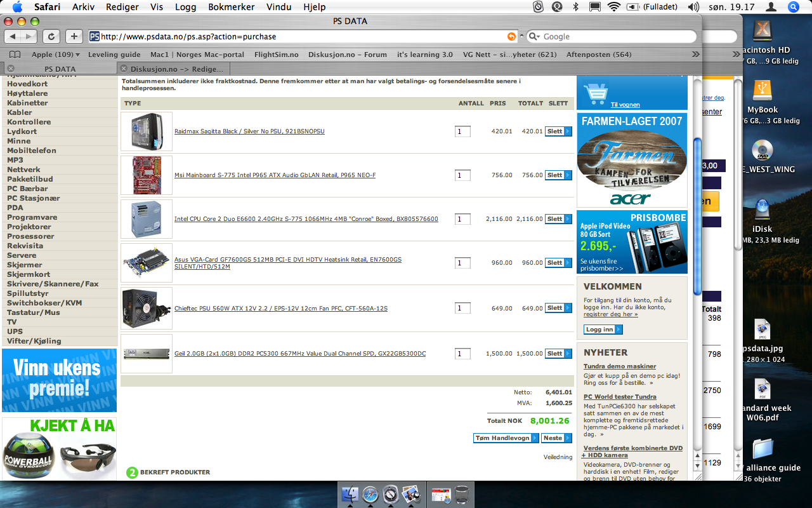Open the Skjermkort category in the sidebar

pyautogui.click(x=29, y=274)
